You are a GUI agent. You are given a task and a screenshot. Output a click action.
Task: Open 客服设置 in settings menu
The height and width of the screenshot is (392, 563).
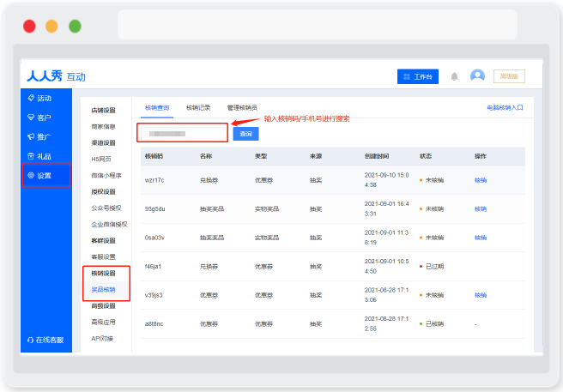[103, 256]
